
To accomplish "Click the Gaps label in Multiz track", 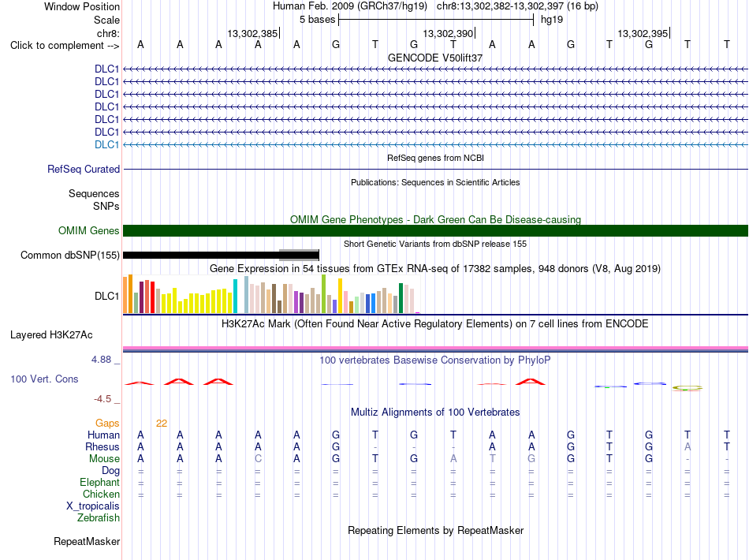I will click(x=107, y=424).
